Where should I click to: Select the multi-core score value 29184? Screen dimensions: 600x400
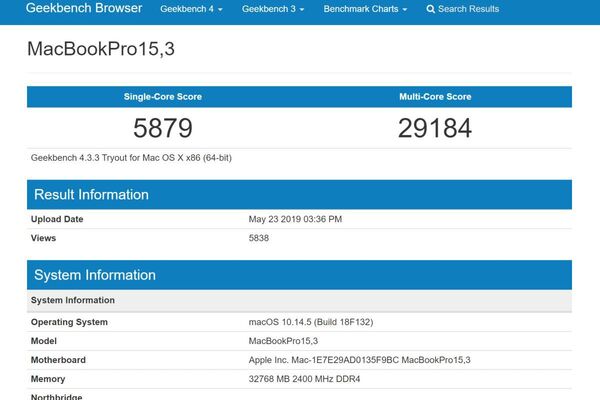pyautogui.click(x=435, y=128)
